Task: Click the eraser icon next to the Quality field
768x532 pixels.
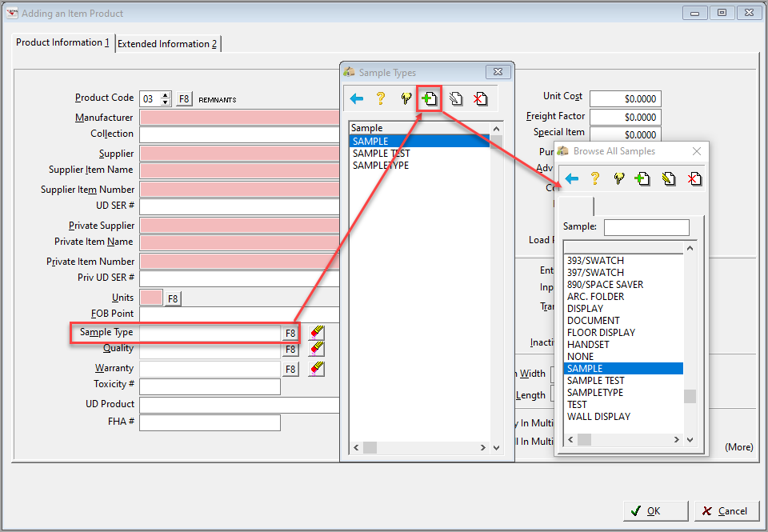Action: [316, 350]
